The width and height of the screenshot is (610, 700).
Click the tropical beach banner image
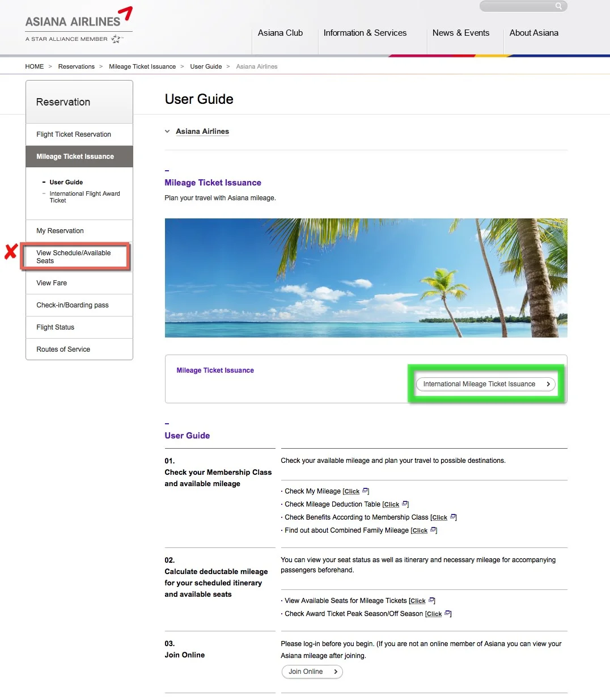[366, 278]
